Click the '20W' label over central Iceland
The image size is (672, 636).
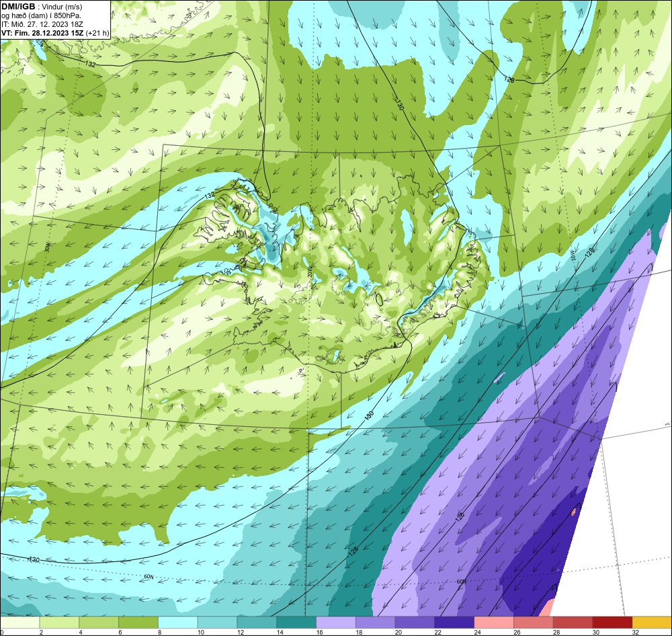310,273
